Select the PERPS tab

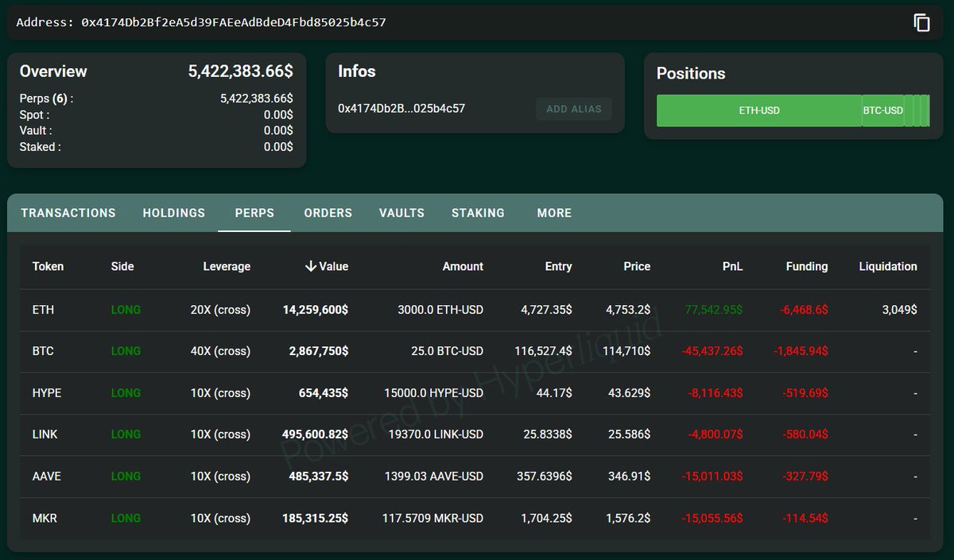pos(254,213)
